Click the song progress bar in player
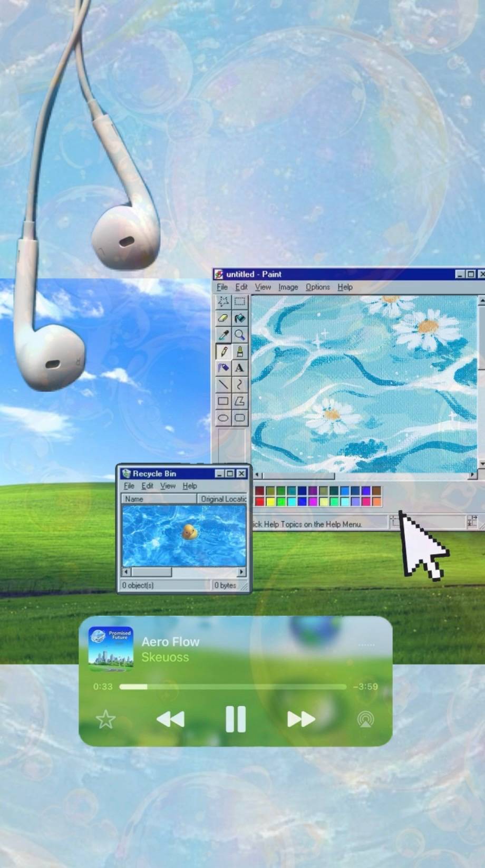 pos(233,687)
